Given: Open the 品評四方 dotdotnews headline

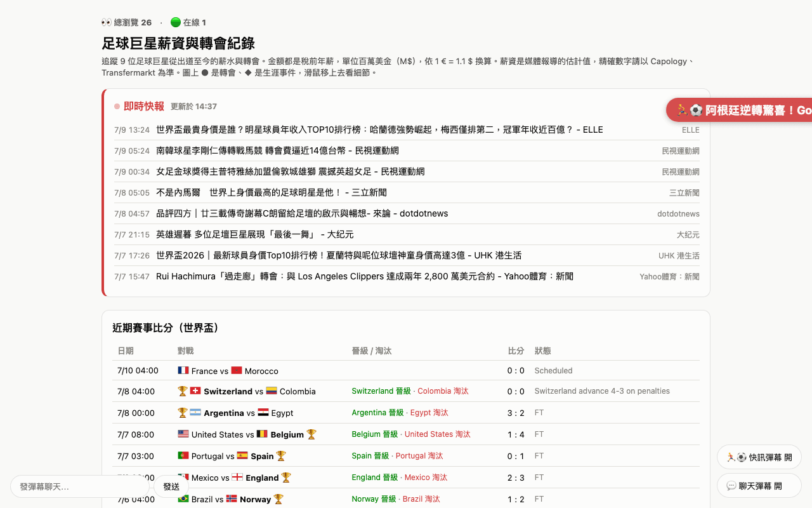Looking at the screenshot, I should click(x=302, y=213).
